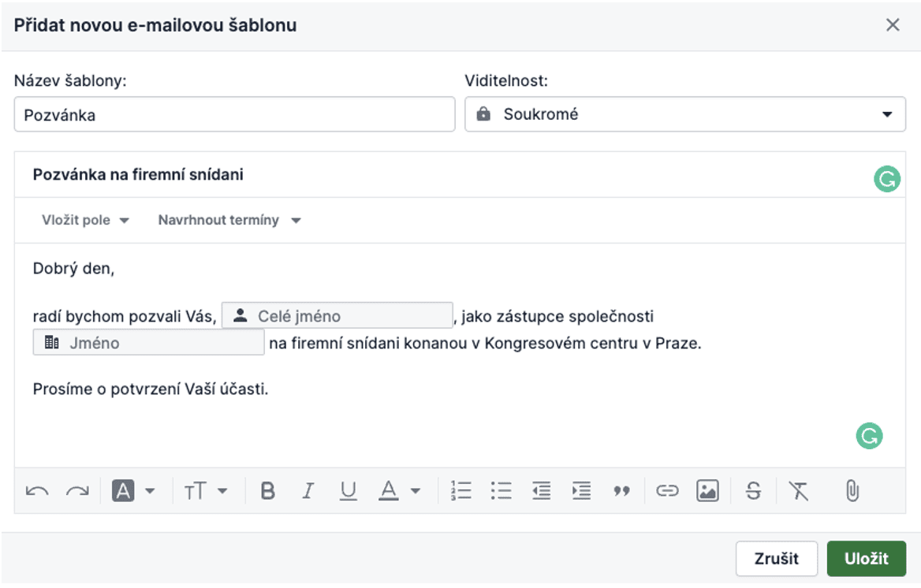
Task: Attach a file with paperclip icon
Action: pos(852,491)
